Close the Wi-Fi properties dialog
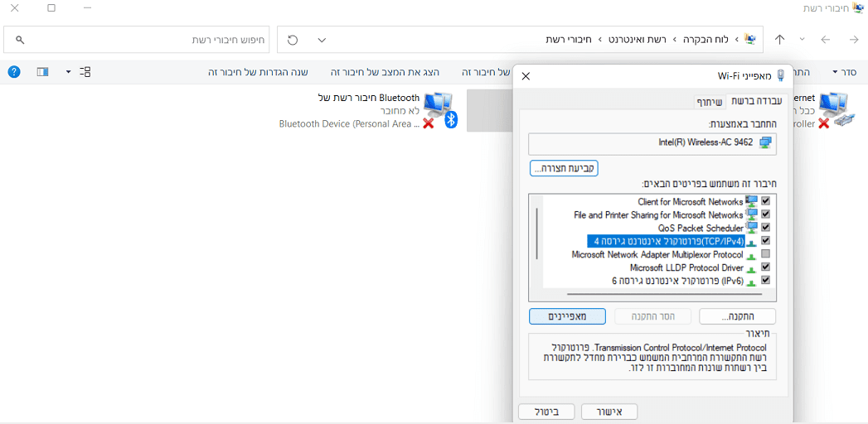This screenshot has height=424, width=868. click(x=526, y=76)
